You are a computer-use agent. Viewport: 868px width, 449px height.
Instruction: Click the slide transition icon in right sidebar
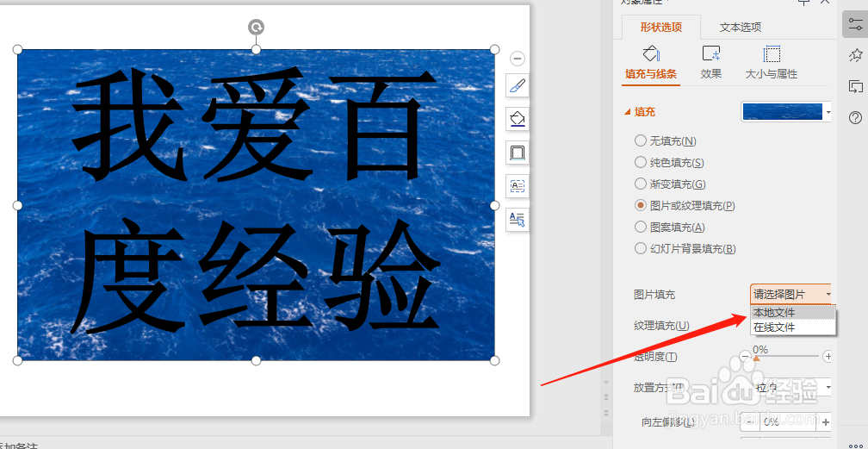(x=855, y=86)
